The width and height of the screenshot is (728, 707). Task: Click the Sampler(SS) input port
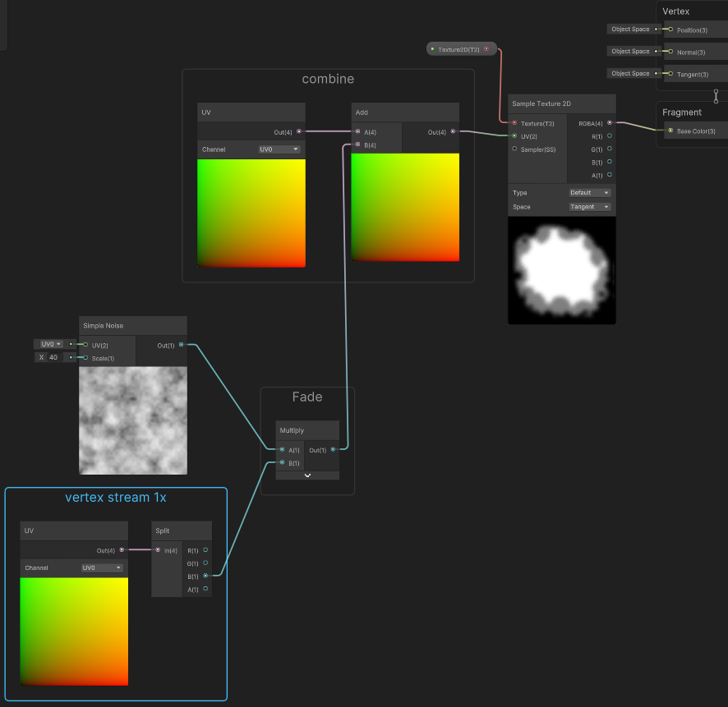[514, 149]
